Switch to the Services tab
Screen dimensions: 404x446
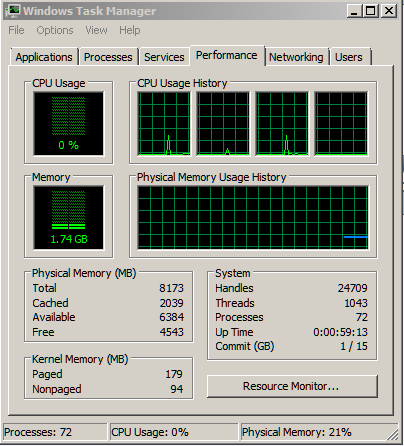click(164, 57)
